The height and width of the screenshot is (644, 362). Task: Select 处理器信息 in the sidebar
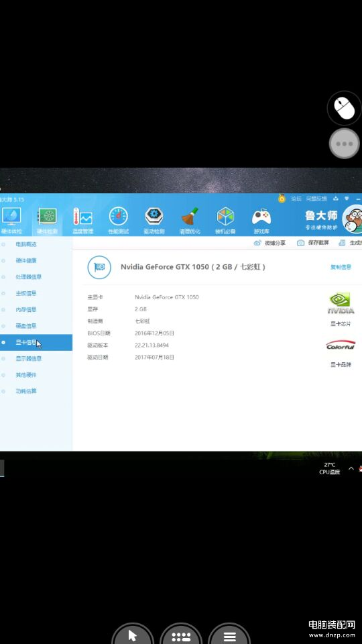tap(28, 277)
